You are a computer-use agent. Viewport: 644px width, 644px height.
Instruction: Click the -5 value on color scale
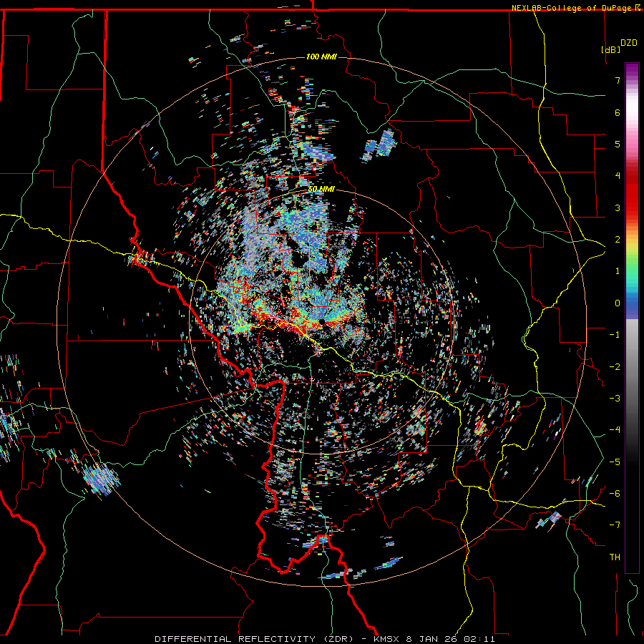point(615,462)
